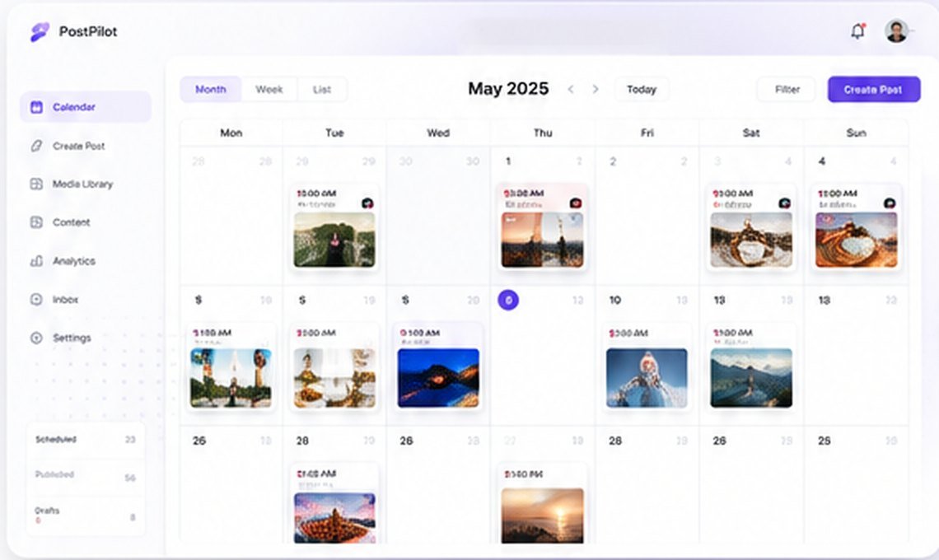Click the Analytics bar chart icon
939x560 pixels.
36,260
